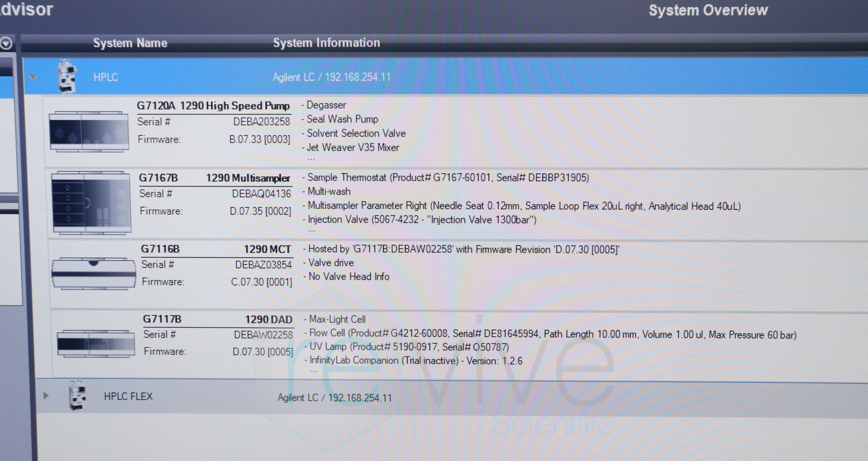Click the No Valve Head Info entry
This screenshot has width=868, height=461.
click(346, 276)
